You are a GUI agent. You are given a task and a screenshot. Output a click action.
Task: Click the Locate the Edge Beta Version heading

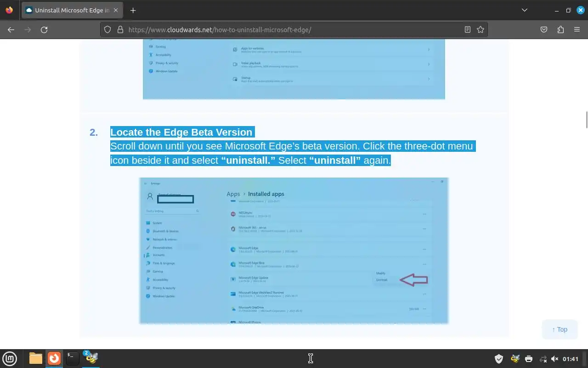click(x=181, y=132)
